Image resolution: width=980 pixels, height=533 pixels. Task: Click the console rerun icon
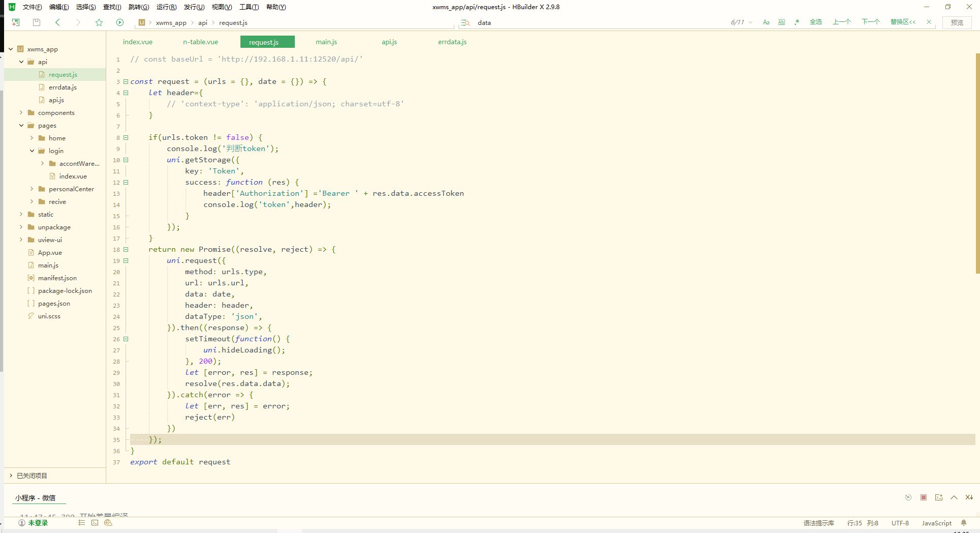pos(908,497)
